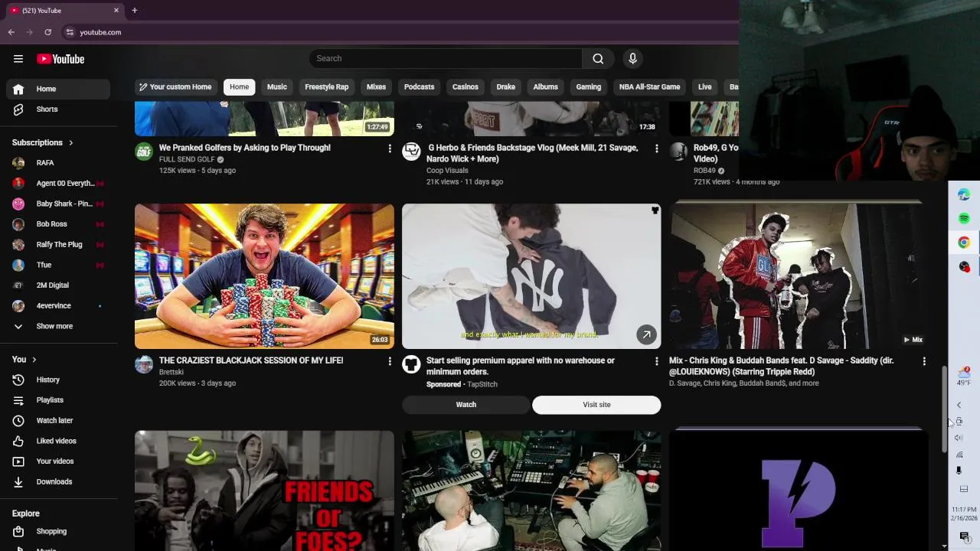The width and height of the screenshot is (980, 551).
Task: Select the Live filter chip
Action: 705,86
